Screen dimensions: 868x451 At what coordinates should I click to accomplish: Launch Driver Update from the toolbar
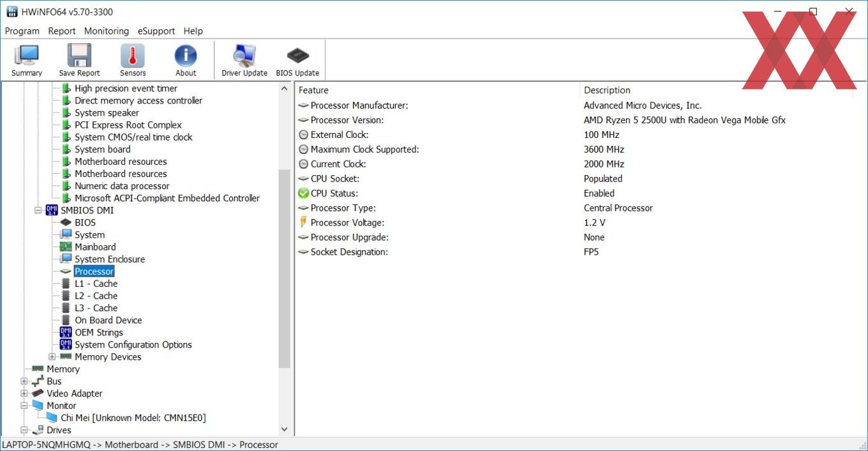point(244,61)
